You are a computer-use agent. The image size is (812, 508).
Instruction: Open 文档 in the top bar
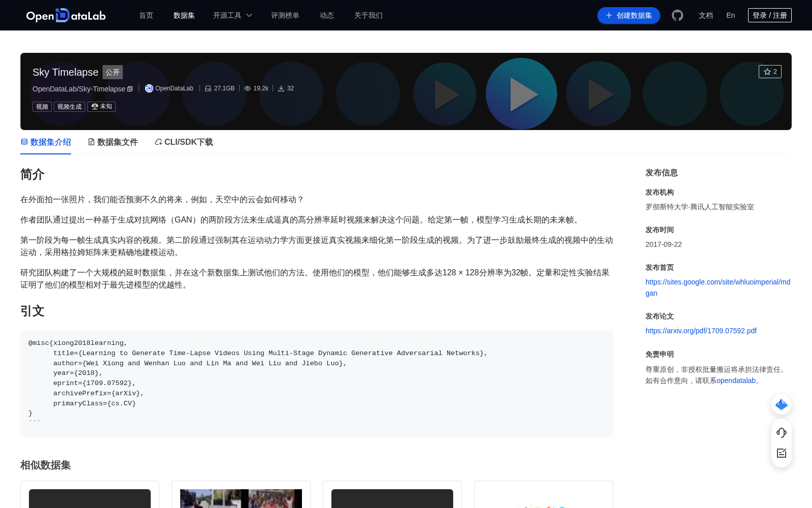(x=706, y=15)
